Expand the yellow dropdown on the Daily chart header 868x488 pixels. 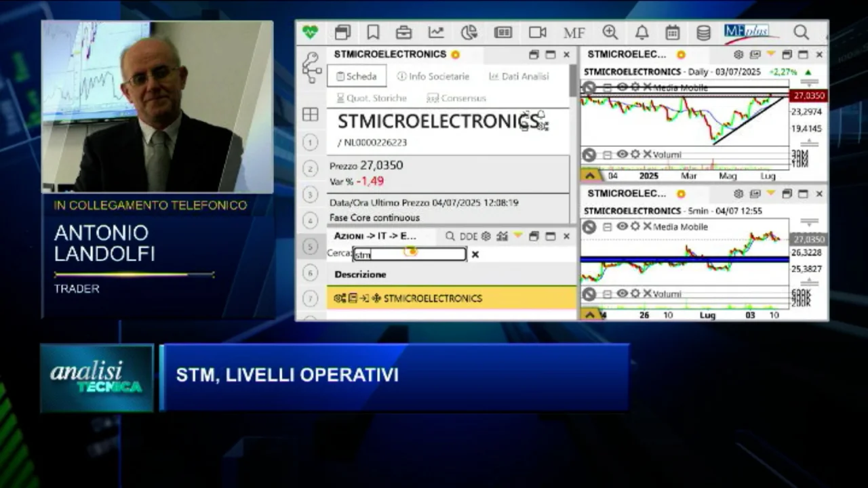pos(772,55)
